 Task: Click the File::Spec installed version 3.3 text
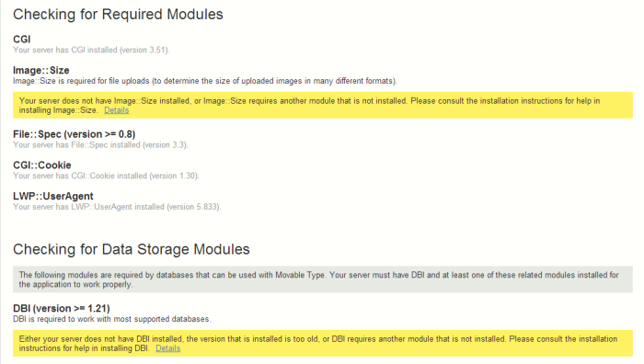(100, 145)
